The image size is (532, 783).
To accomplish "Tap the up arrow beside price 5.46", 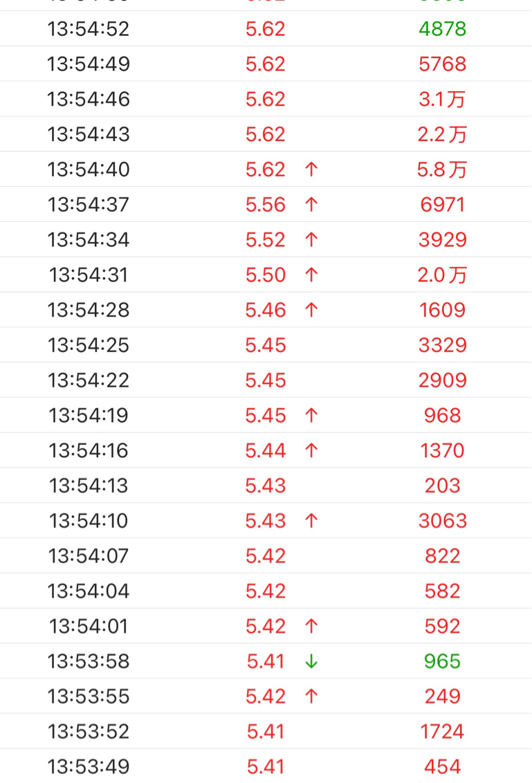I will [311, 310].
